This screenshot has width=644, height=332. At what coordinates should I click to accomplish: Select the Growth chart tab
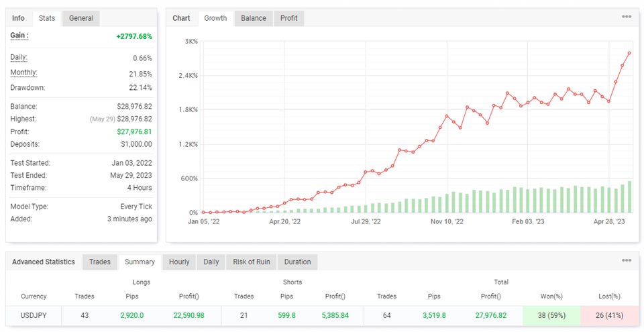click(215, 18)
